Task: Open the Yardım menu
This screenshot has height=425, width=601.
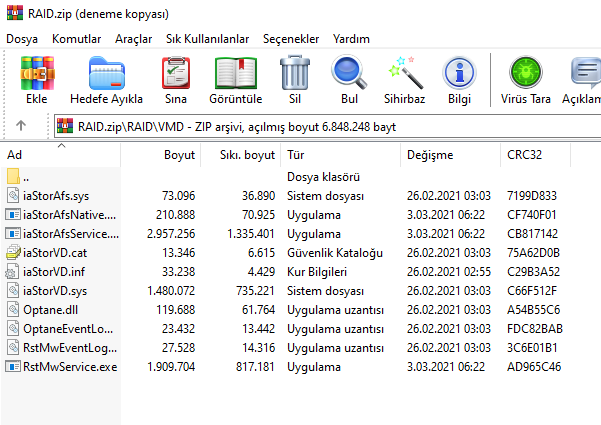Action: [x=351, y=39]
